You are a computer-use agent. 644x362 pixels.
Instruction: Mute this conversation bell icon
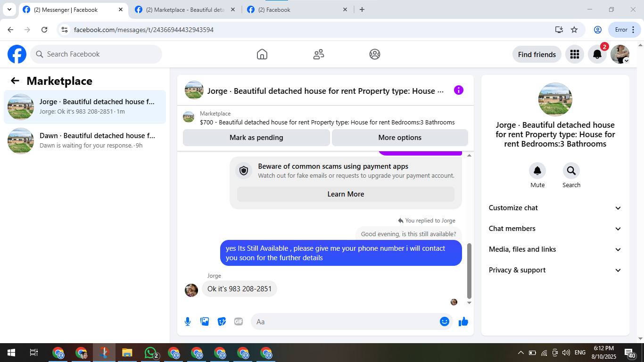click(x=537, y=171)
